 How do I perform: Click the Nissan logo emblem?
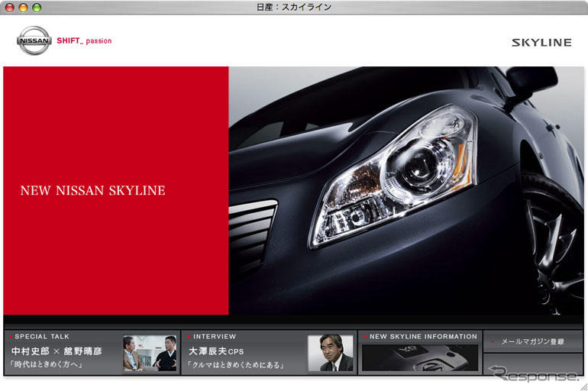point(34,40)
